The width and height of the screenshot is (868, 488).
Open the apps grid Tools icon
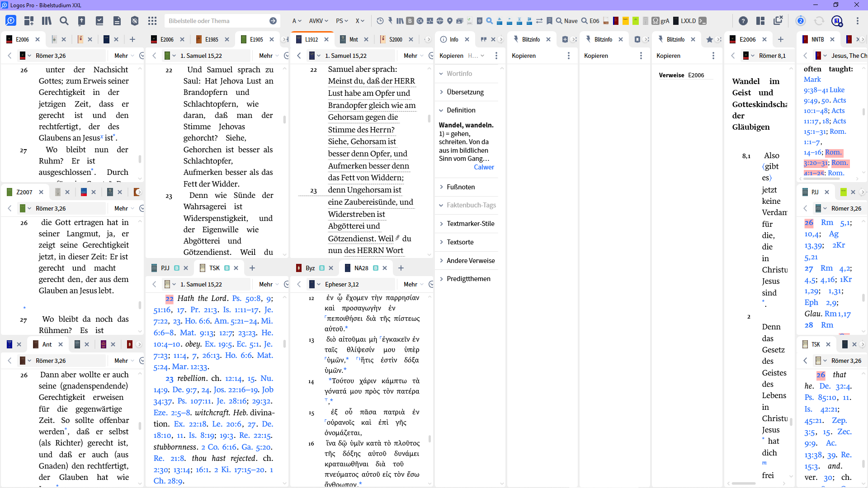pos(152,21)
